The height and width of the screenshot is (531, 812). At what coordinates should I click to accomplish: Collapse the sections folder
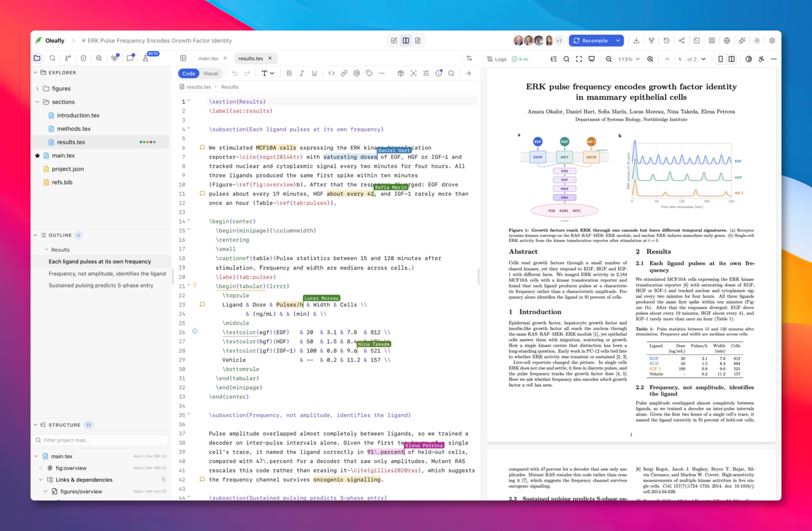pos(37,102)
